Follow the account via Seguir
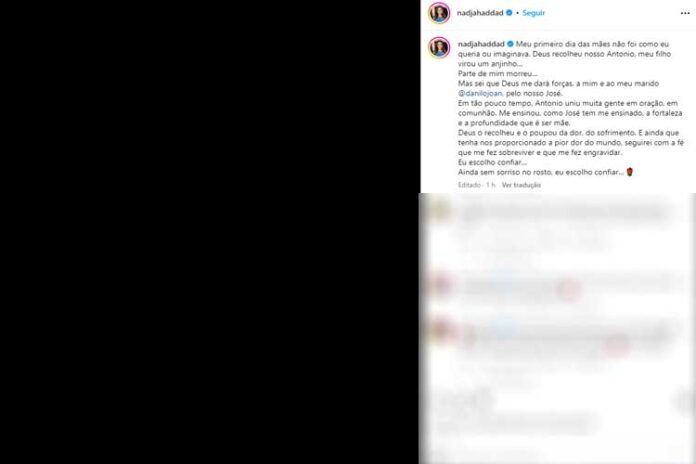The width and height of the screenshot is (696, 464). [534, 13]
